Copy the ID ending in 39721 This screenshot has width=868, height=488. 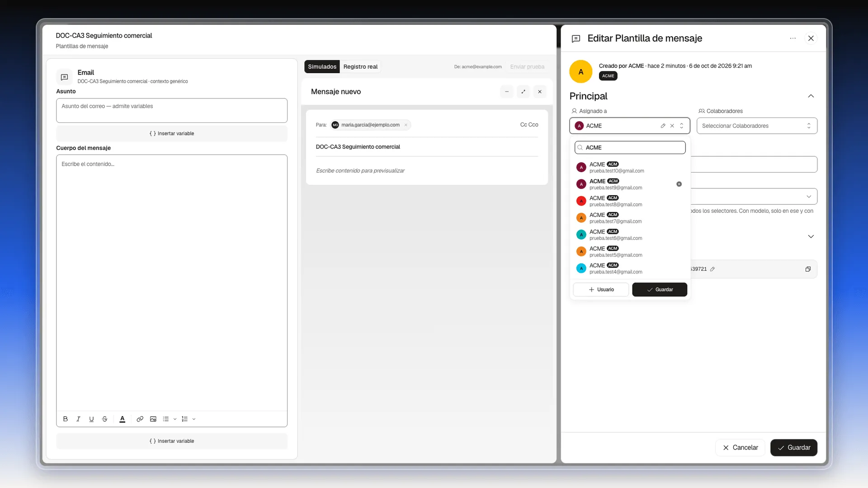click(x=808, y=269)
